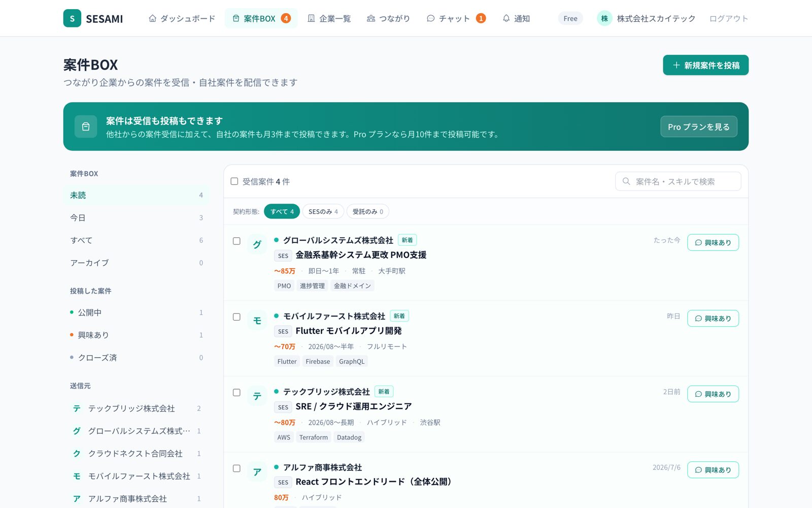Click the SESAMI logo icon
812x508 pixels.
[72, 18]
